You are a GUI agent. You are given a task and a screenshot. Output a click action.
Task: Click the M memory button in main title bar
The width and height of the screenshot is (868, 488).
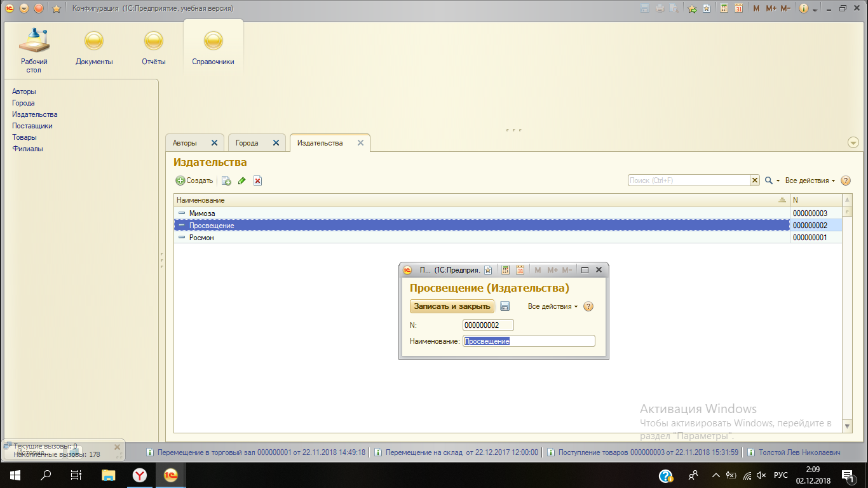[756, 9]
